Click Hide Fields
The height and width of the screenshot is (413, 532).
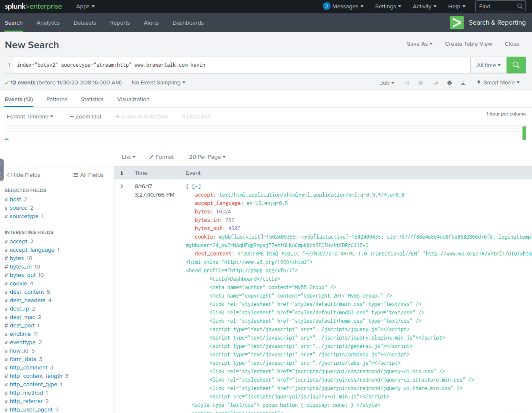pyautogui.click(x=24, y=175)
